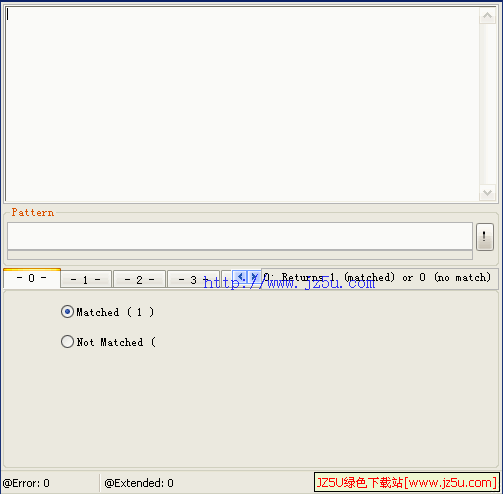
Task: Open the - 3 - tab
Action: (193, 279)
